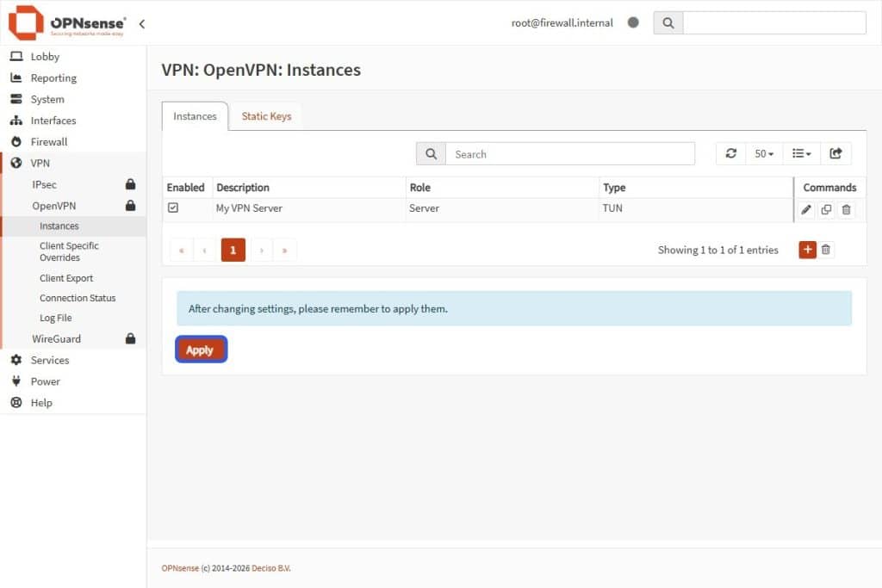Select page 1 in pagination

232,250
